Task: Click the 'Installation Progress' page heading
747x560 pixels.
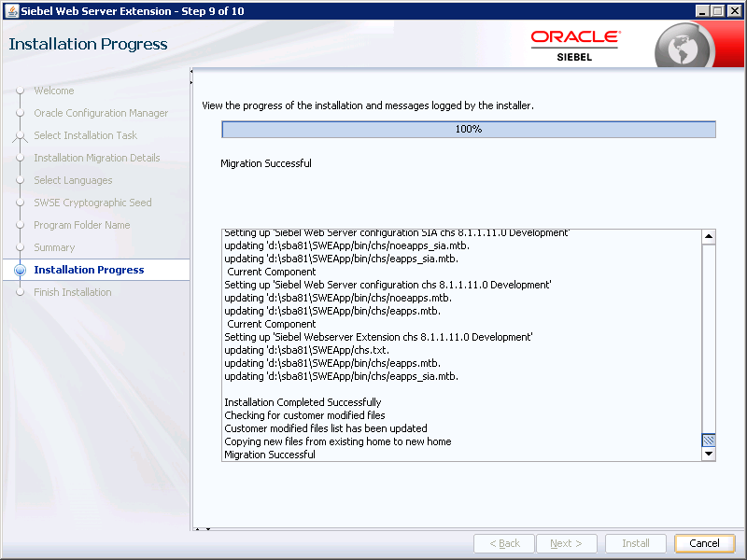Action: tap(88, 44)
